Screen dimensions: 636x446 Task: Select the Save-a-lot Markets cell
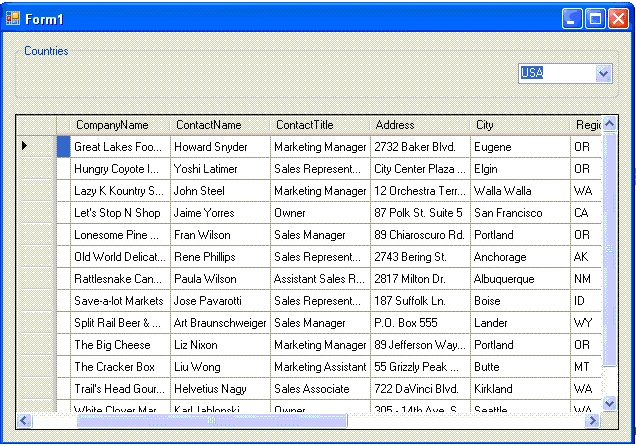pos(120,301)
